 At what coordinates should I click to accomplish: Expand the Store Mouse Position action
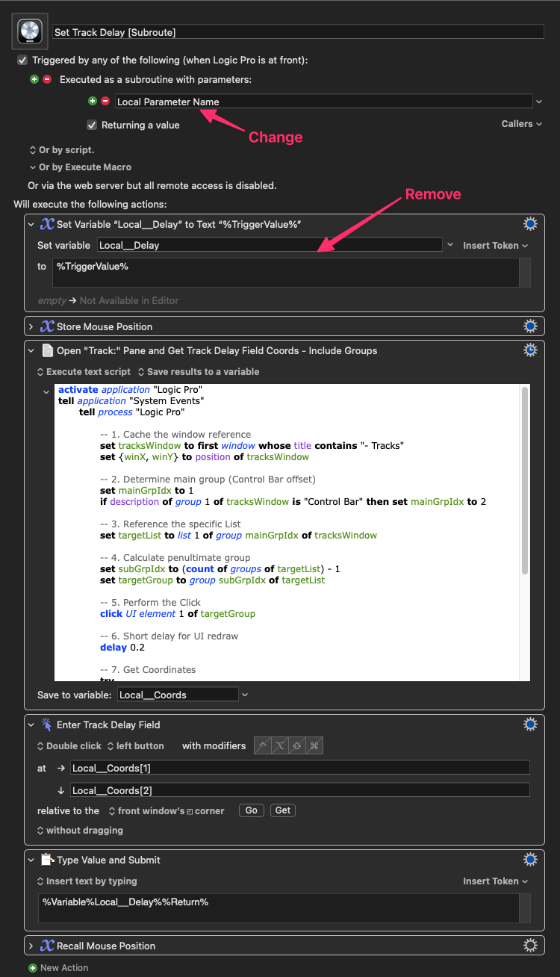pyautogui.click(x=31, y=326)
